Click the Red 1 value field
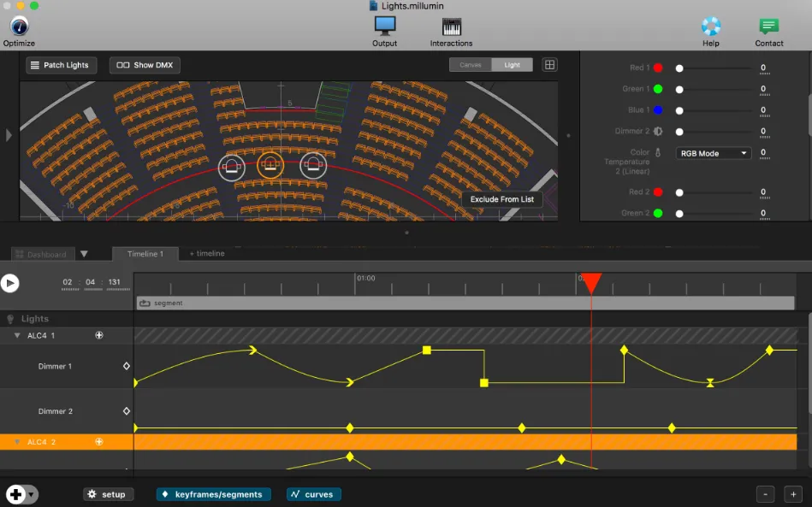 [x=763, y=68]
